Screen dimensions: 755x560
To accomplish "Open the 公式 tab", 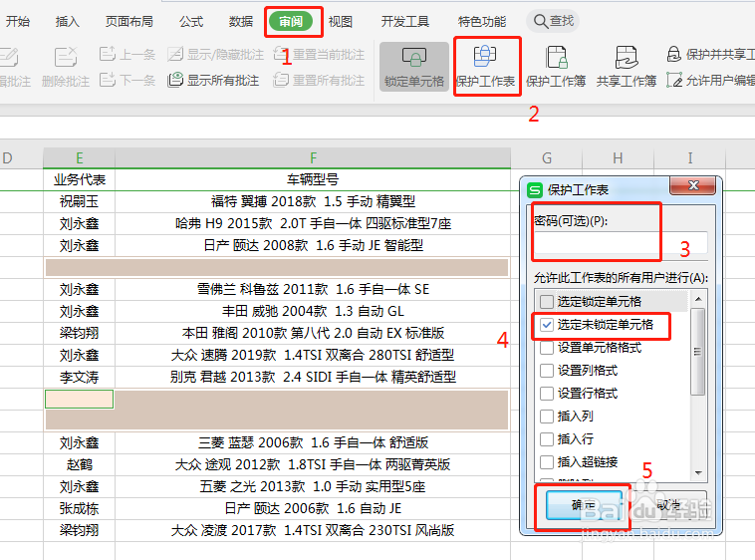I will point(191,21).
